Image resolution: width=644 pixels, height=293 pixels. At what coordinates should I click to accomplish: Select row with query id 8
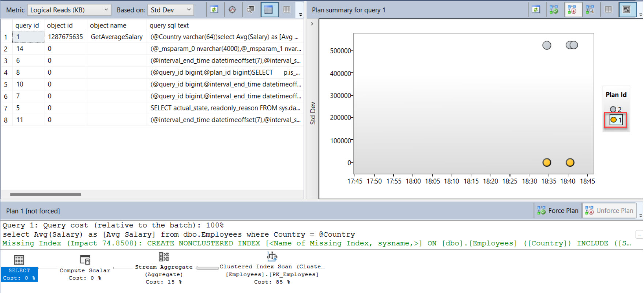pyautogui.click(x=152, y=72)
